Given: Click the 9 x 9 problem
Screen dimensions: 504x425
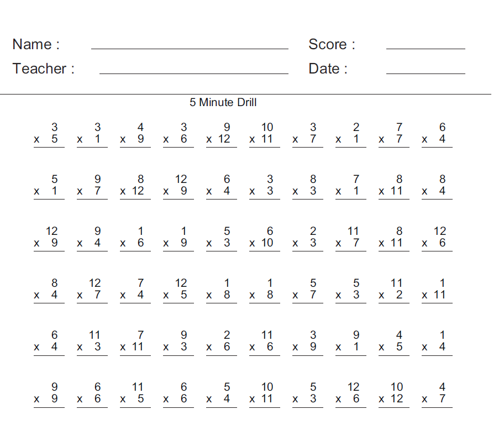Looking at the screenshot, I should [x=49, y=394].
